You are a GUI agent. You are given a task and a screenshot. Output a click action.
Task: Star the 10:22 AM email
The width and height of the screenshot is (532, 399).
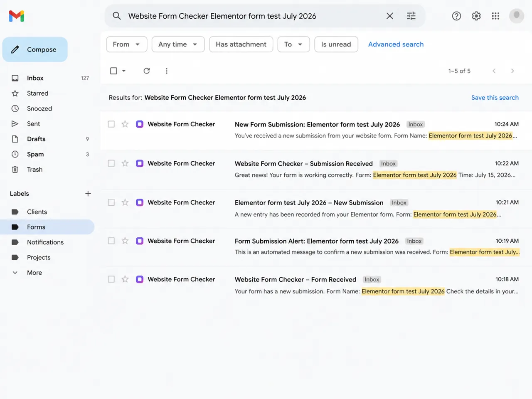pos(125,163)
